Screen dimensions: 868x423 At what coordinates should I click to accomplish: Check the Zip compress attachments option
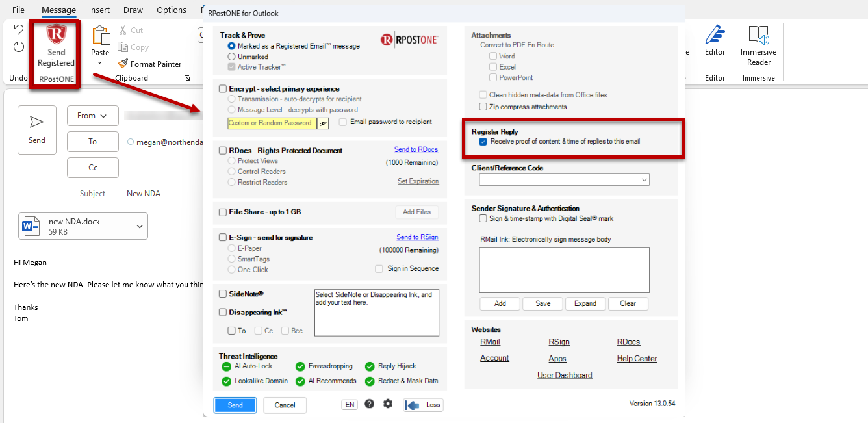tap(483, 107)
